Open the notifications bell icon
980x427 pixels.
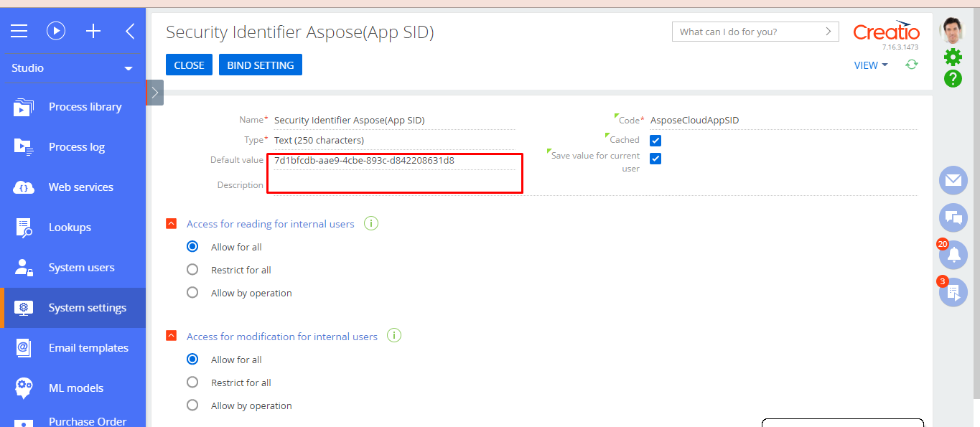(953, 255)
